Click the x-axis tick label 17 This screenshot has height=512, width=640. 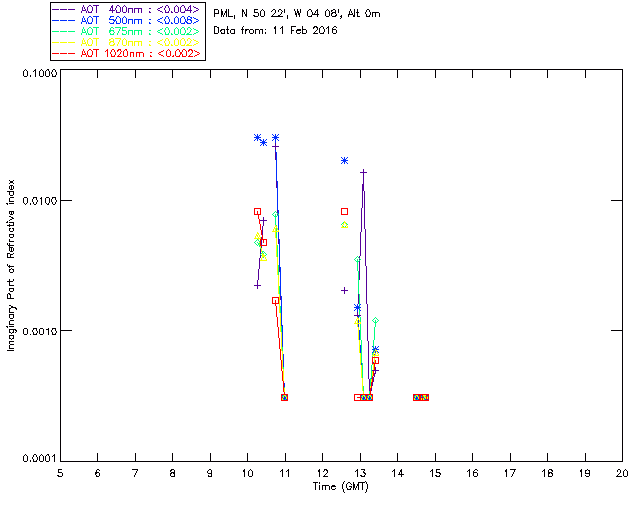(x=510, y=473)
